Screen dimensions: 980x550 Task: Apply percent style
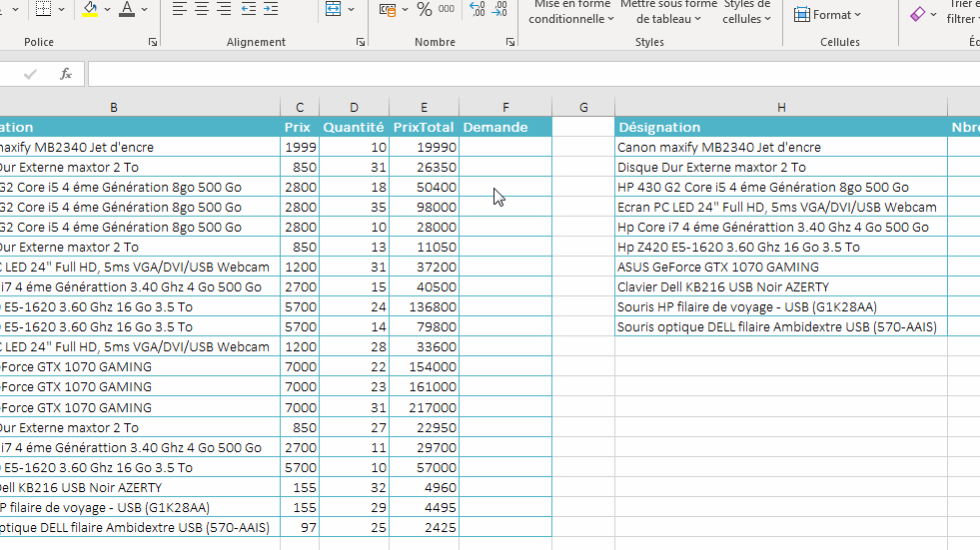[425, 9]
